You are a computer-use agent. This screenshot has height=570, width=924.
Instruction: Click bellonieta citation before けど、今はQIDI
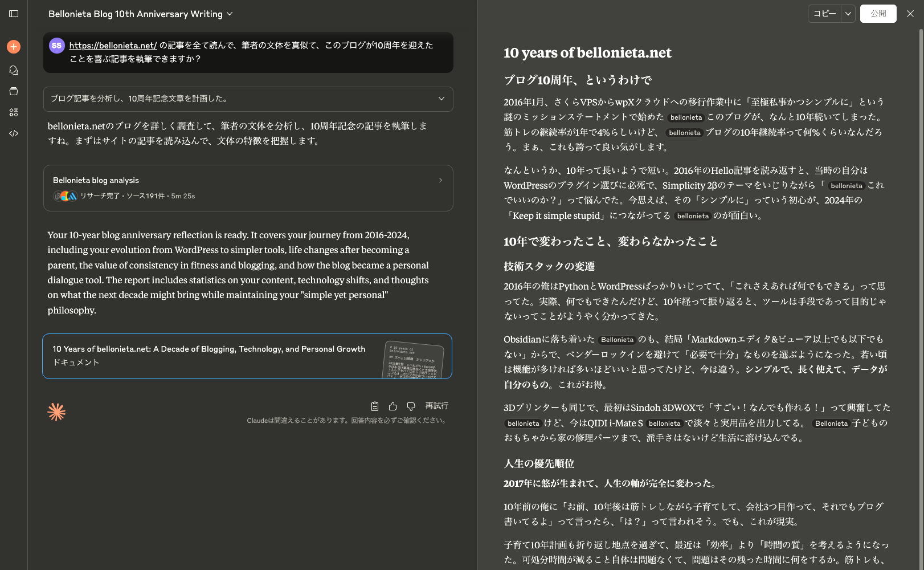pyautogui.click(x=523, y=424)
